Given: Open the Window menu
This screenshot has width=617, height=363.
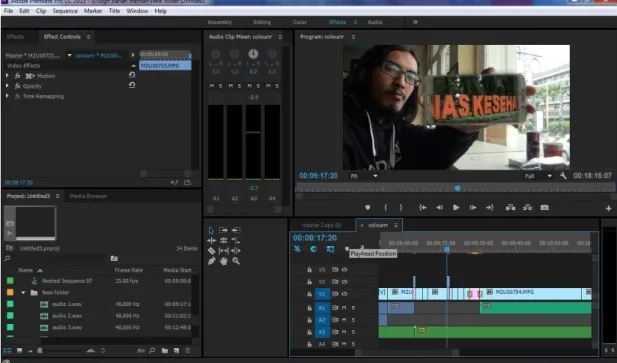Looking at the screenshot, I should click(137, 11).
